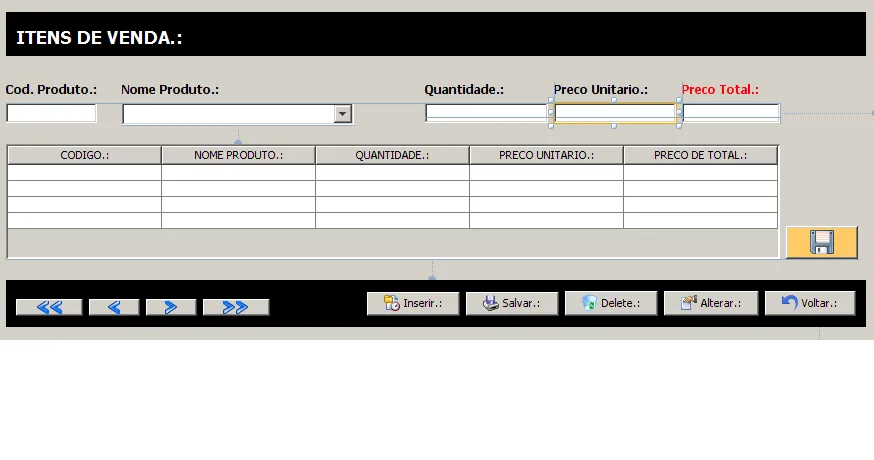Focus the Cod. Produto input field
874x460 pixels.
[x=51, y=113]
